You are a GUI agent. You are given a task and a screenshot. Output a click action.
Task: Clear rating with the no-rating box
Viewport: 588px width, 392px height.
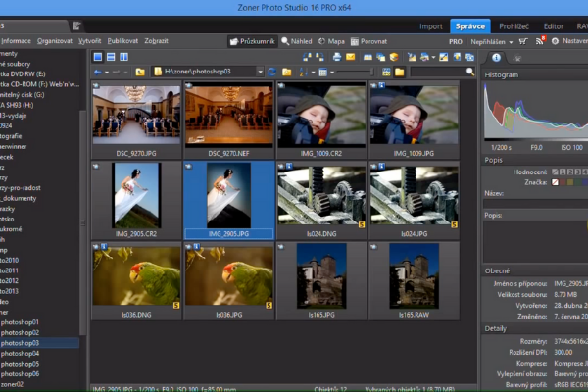click(555, 172)
